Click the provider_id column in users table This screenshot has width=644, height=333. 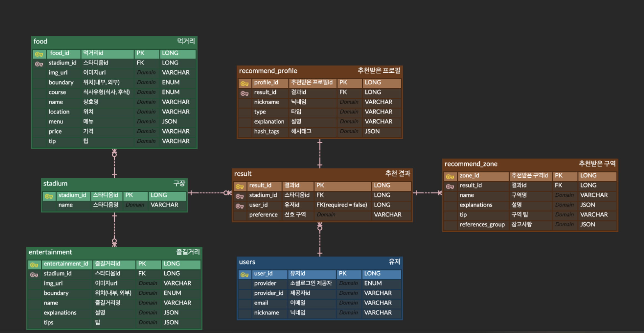[x=269, y=293]
